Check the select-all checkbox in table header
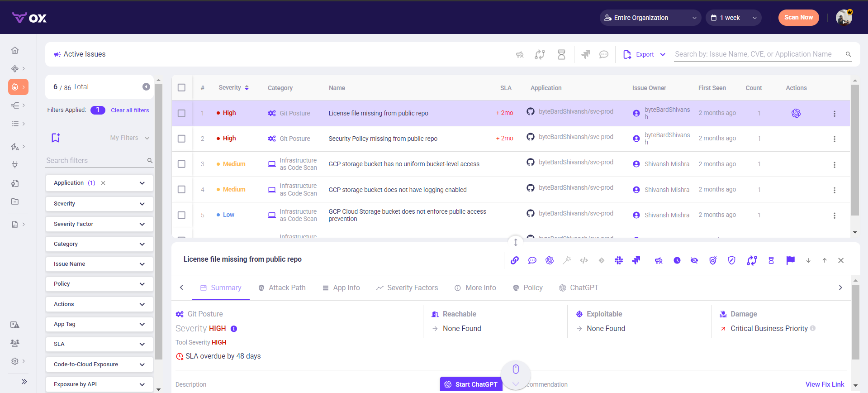 click(181, 88)
